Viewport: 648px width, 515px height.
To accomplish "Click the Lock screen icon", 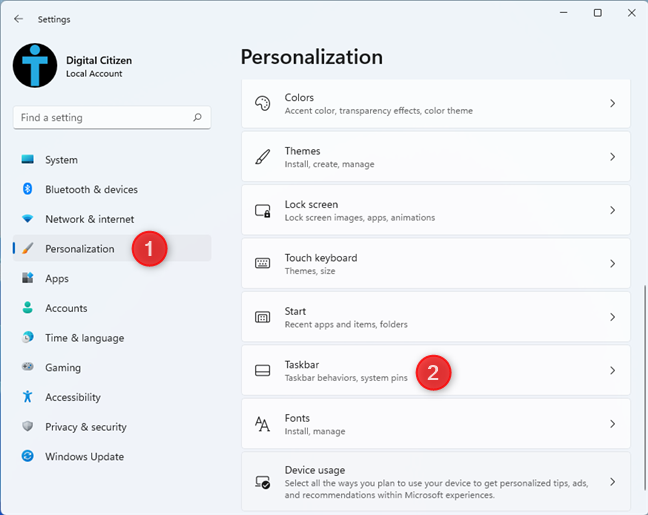I will click(x=262, y=211).
